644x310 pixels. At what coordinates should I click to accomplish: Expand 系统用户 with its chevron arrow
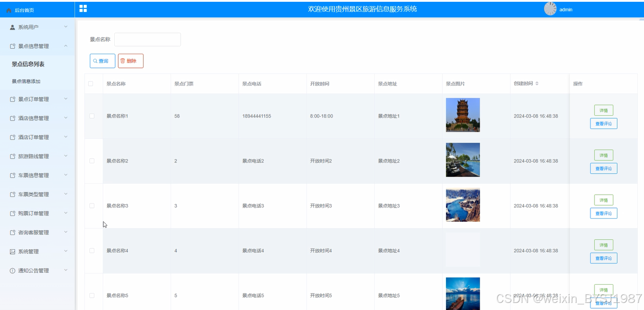point(66,27)
